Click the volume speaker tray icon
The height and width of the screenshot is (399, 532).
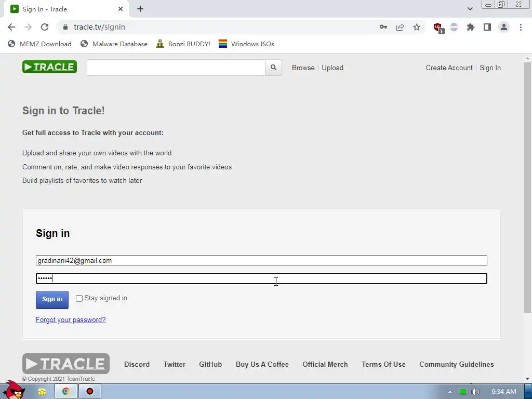[475, 392]
